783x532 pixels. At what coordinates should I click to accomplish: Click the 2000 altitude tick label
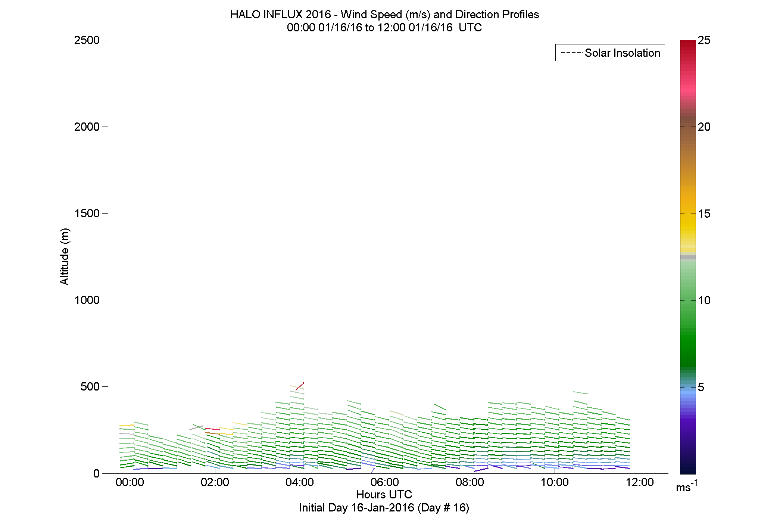pyautogui.click(x=87, y=127)
